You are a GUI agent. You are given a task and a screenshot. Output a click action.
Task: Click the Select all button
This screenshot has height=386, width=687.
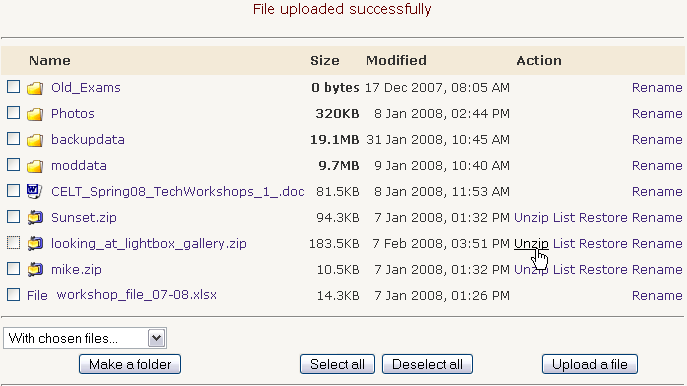[x=337, y=364]
